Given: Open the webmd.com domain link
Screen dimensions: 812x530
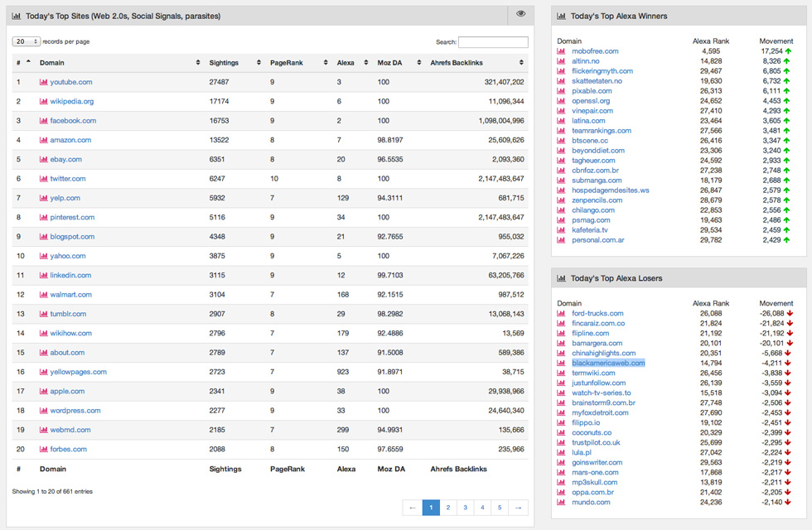Looking at the screenshot, I should (70, 430).
